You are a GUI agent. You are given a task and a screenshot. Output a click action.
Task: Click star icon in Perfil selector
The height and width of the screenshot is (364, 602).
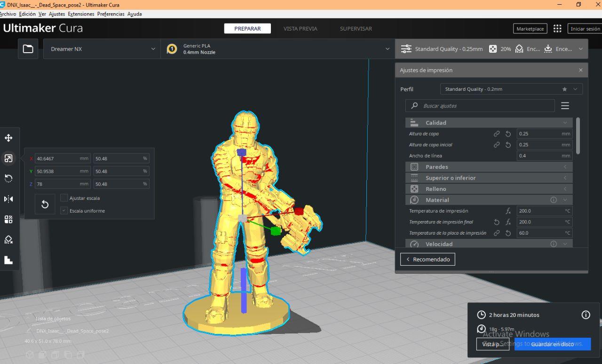(x=564, y=89)
